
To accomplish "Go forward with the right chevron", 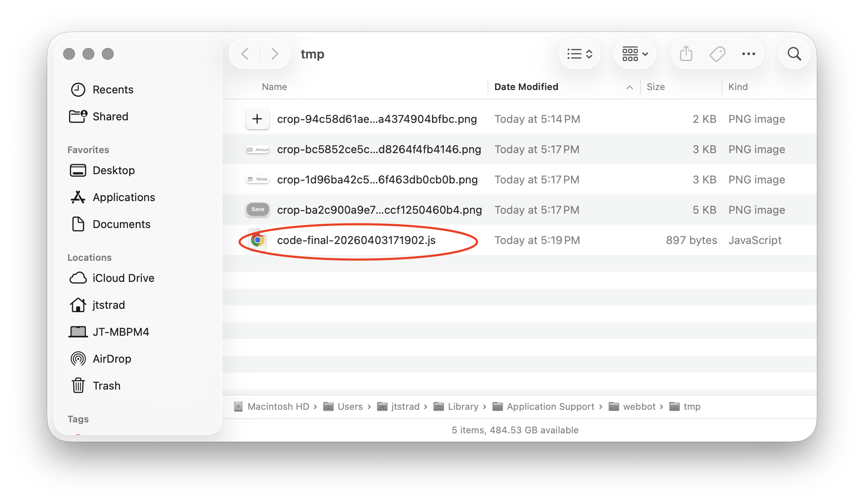I will pyautogui.click(x=275, y=54).
